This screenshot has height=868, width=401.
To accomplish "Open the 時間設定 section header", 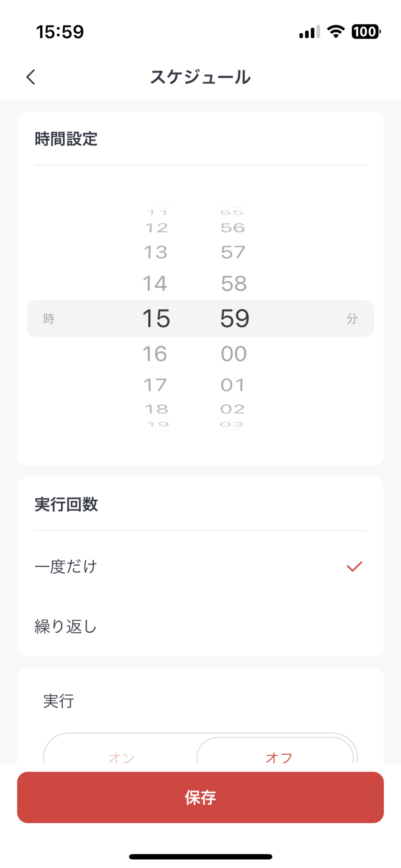I will click(x=66, y=139).
